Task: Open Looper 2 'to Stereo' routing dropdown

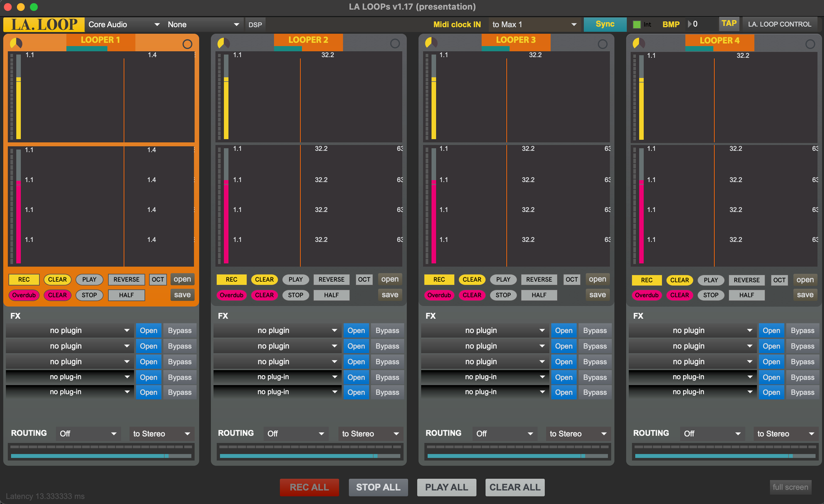Action: (x=370, y=434)
